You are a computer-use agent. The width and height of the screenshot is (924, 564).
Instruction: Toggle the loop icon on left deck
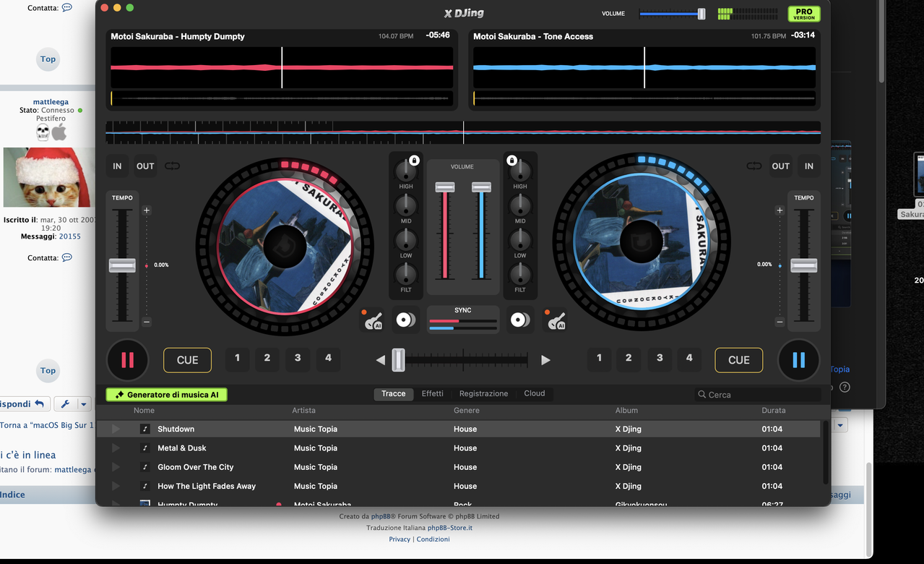[172, 166]
